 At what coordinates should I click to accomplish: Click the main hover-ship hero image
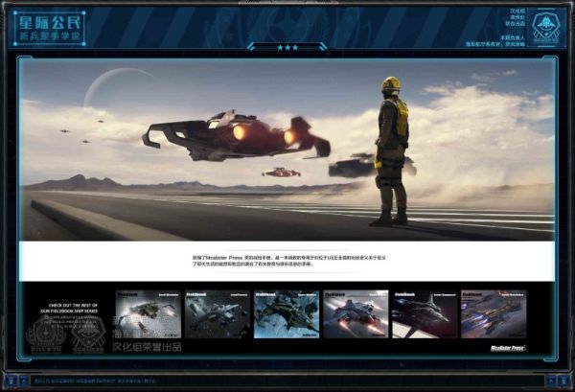(235, 134)
